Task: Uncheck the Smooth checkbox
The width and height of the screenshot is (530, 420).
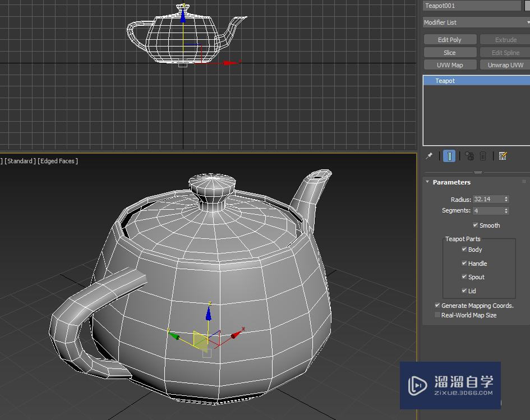Action: (x=476, y=225)
